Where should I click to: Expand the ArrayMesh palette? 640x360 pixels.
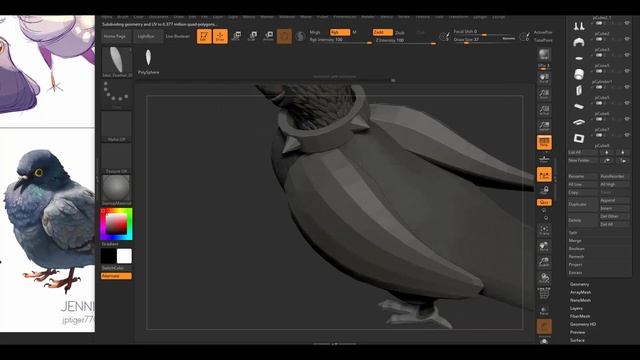point(580,292)
